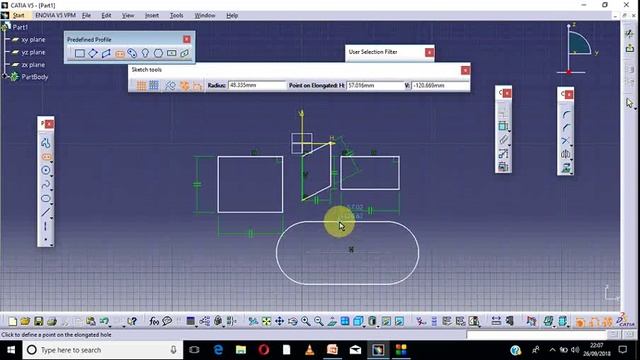This screenshot has height=360, width=640.
Task: Toggle Construction/Standard Element mode
Action: pyautogui.click(x=170, y=85)
